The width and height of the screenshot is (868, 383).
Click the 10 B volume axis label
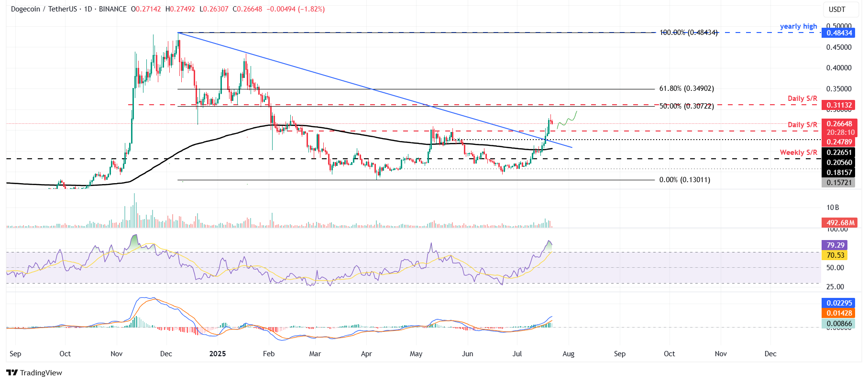[x=833, y=208]
